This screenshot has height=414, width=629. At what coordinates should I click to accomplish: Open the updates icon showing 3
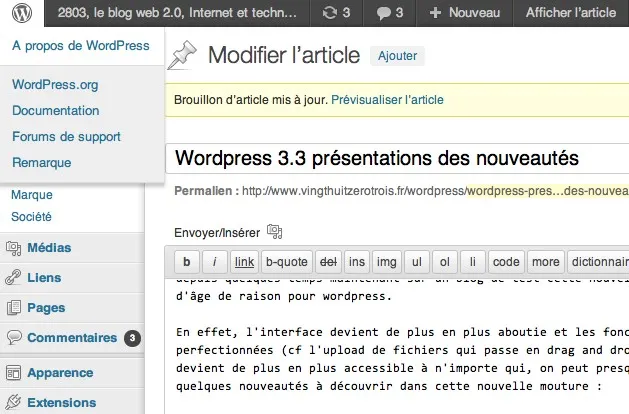[337, 13]
